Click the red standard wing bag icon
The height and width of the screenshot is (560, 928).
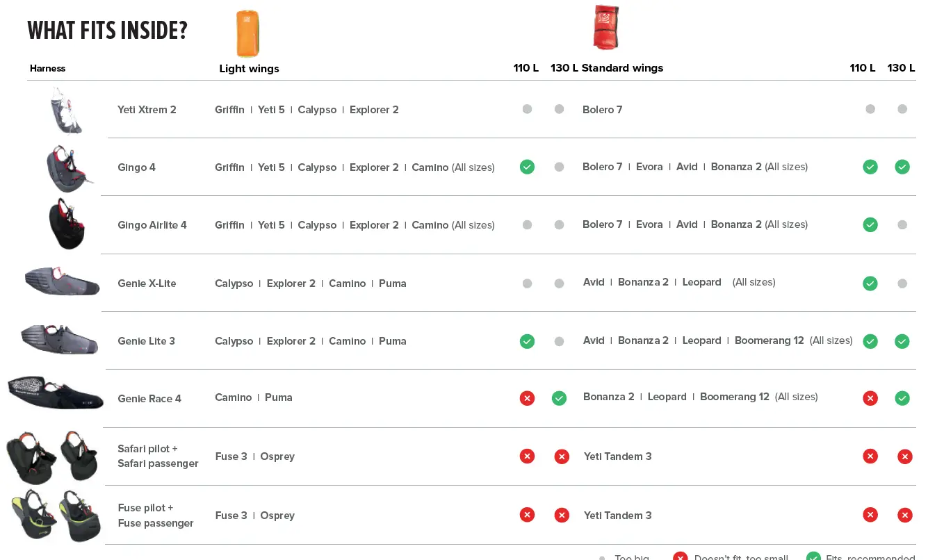tap(606, 28)
